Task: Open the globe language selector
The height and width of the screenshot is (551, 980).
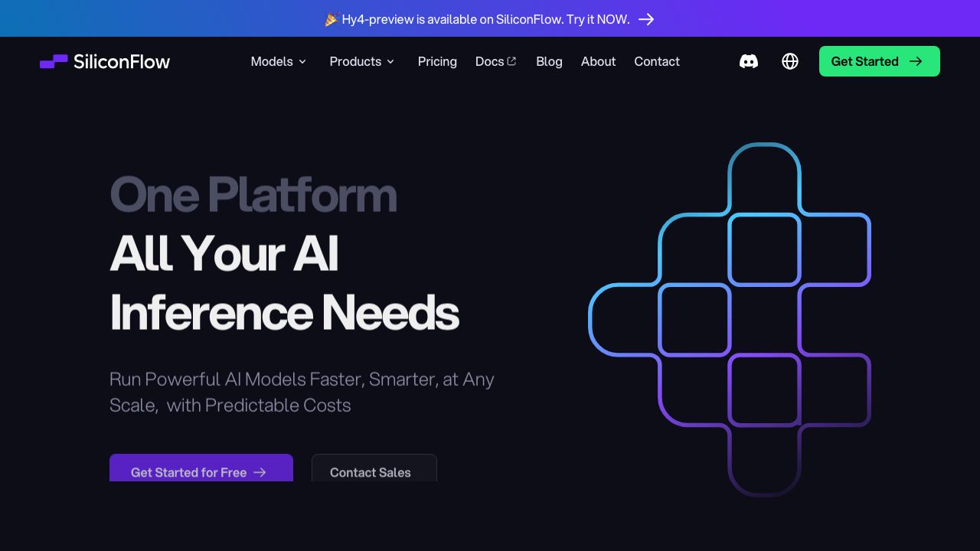Action: [790, 61]
